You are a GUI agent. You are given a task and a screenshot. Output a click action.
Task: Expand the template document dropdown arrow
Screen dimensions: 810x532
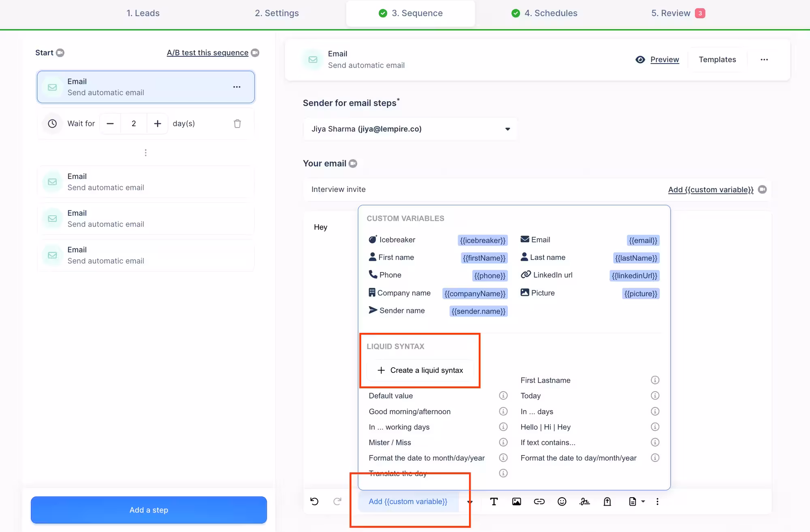[643, 502]
